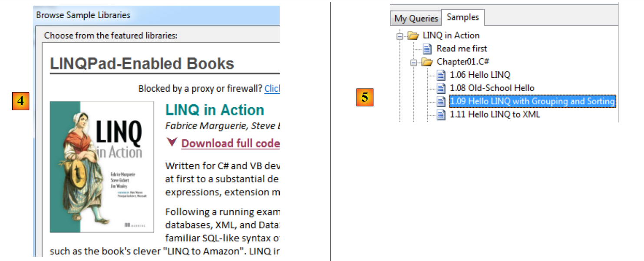Image resolution: width=644 pixels, height=261 pixels.
Task: Click the file icon beside 1.06 Hello LINQ
Action: [441, 75]
